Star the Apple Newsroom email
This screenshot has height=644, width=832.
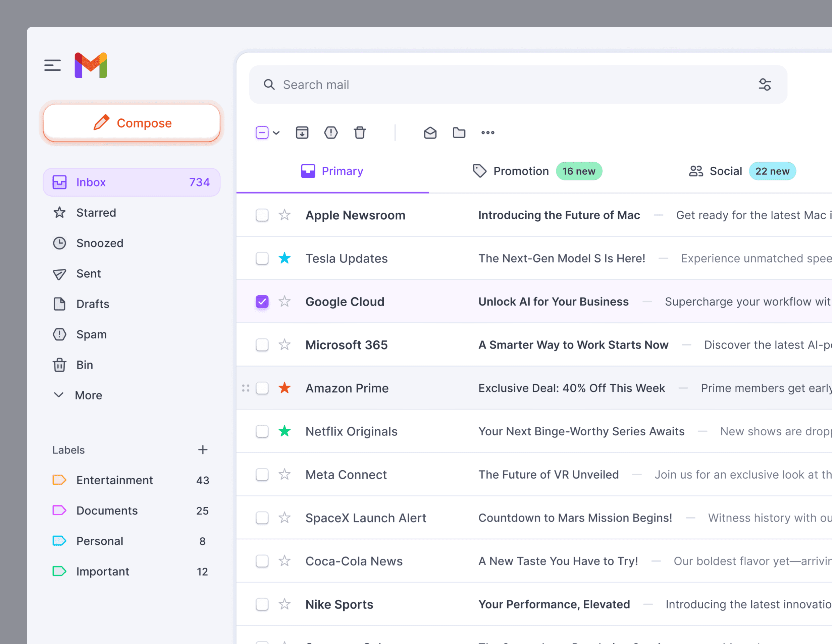coord(284,215)
